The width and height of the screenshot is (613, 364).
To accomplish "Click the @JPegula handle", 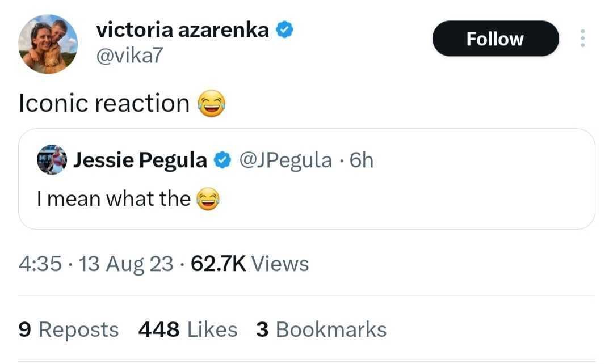I will (x=285, y=160).
